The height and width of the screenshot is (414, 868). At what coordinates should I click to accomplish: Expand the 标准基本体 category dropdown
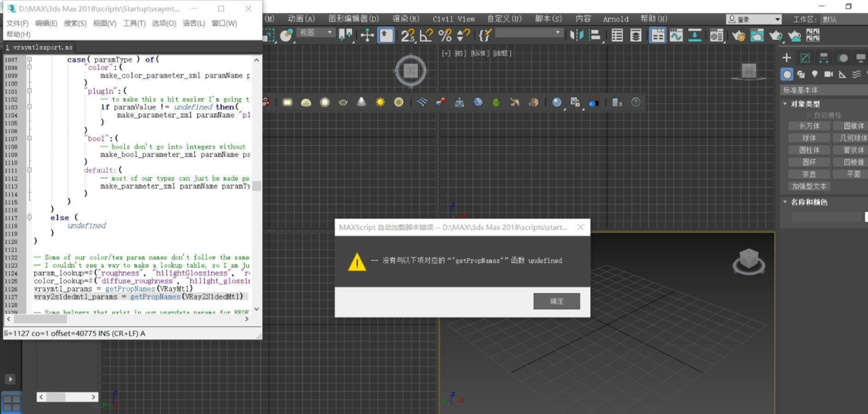click(x=823, y=90)
